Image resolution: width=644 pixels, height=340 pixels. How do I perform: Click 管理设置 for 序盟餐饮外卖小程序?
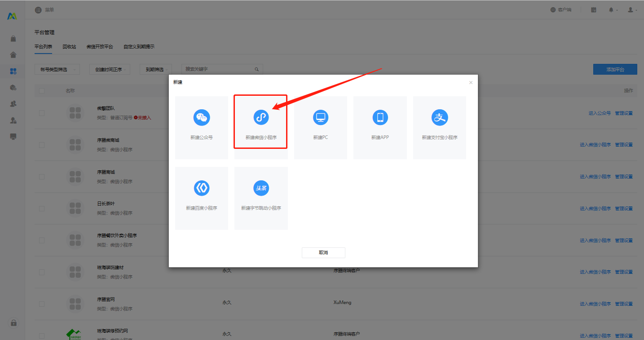point(624,240)
